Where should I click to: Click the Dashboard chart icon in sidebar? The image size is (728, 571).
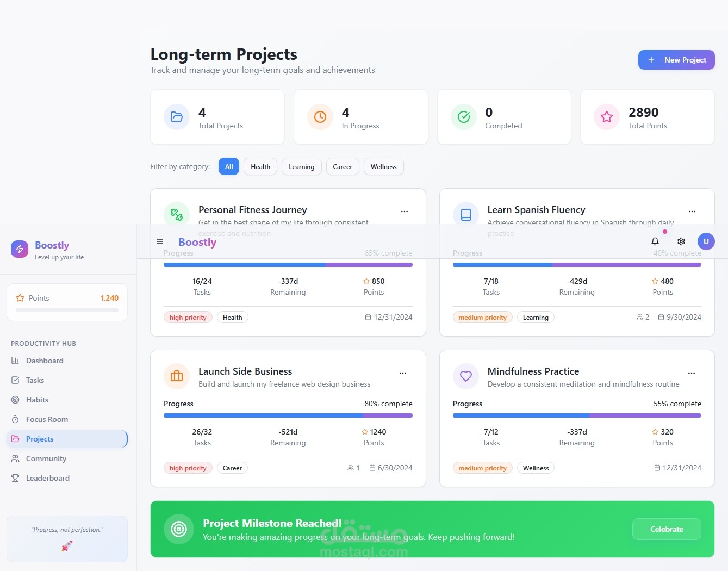(x=15, y=361)
